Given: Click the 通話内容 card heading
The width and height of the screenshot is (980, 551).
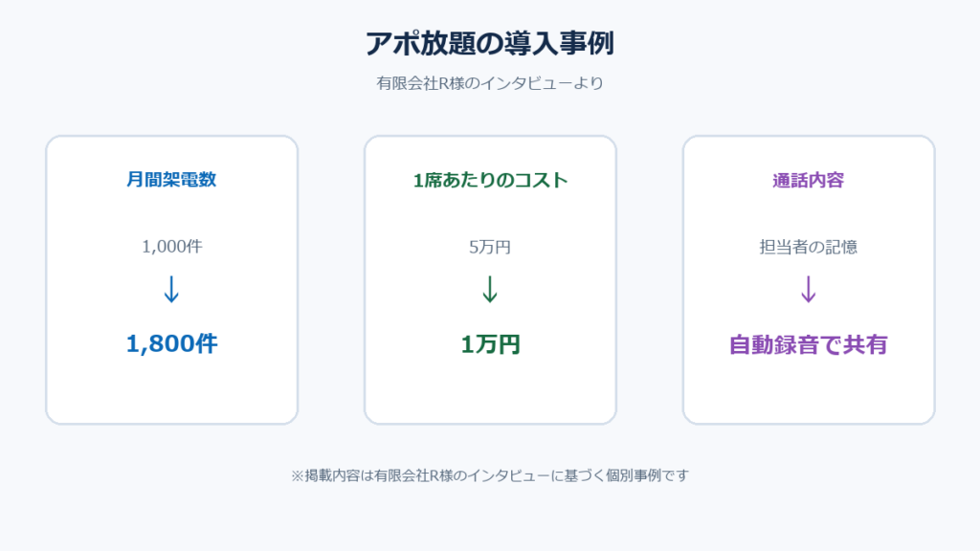Looking at the screenshot, I should [808, 180].
